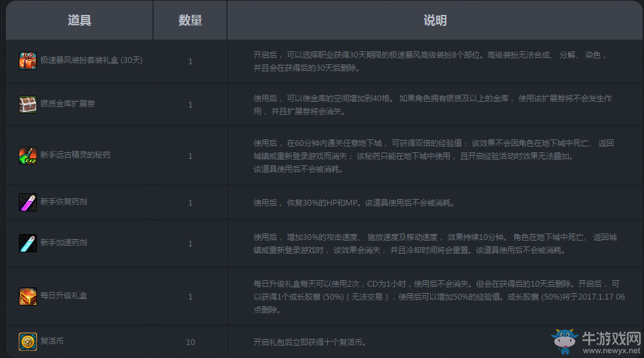Click description starting 开启后，可以选择职业获得30天期限
This screenshot has width=644, height=358.
[x=430, y=61]
